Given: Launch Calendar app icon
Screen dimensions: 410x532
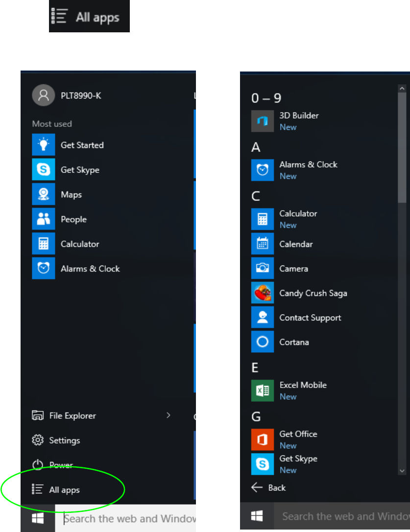Looking at the screenshot, I should 263,243.
